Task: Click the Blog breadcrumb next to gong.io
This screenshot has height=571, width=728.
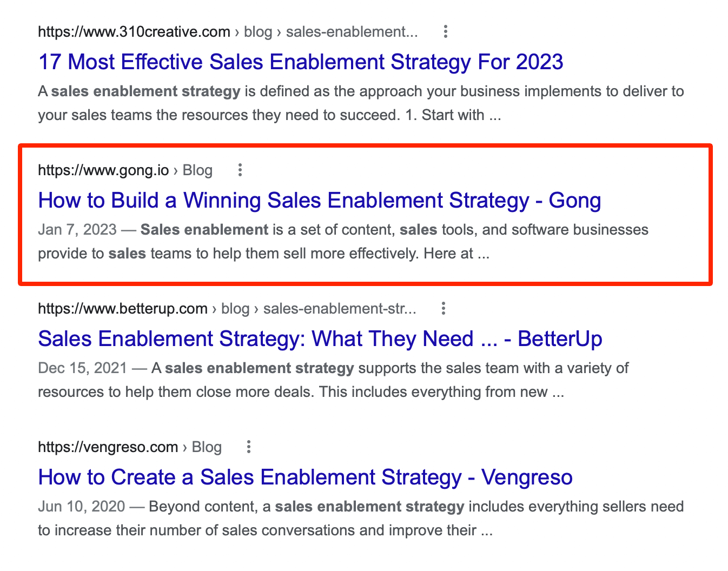Action: pos(197,170)
